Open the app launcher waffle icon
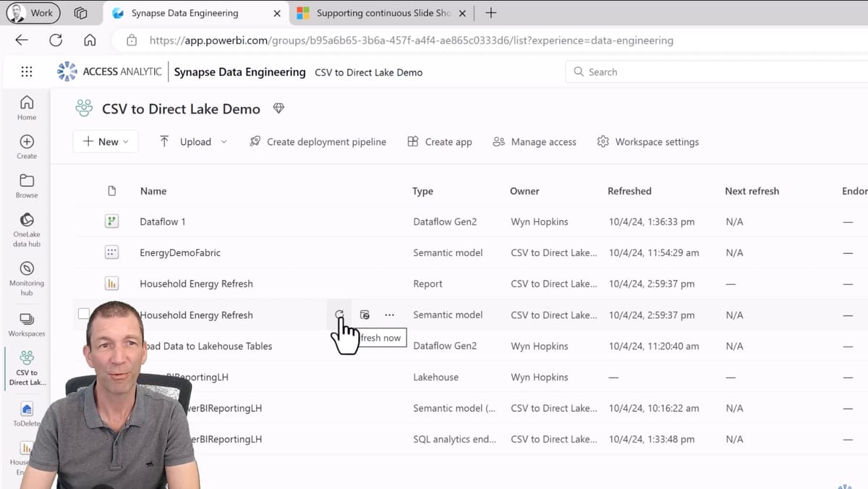 pyautogui.click(x=27, y=72)
